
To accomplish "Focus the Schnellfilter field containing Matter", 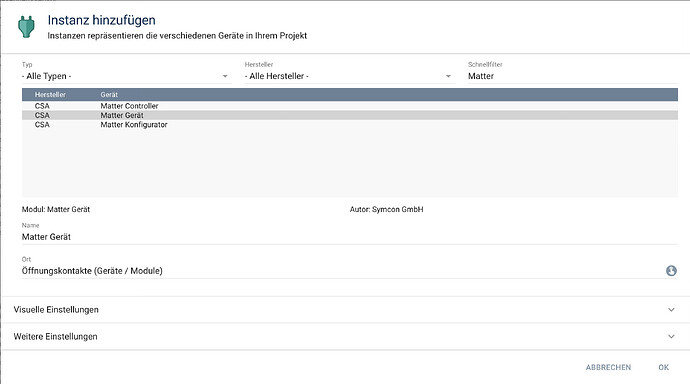I will (x=573, y=76).
